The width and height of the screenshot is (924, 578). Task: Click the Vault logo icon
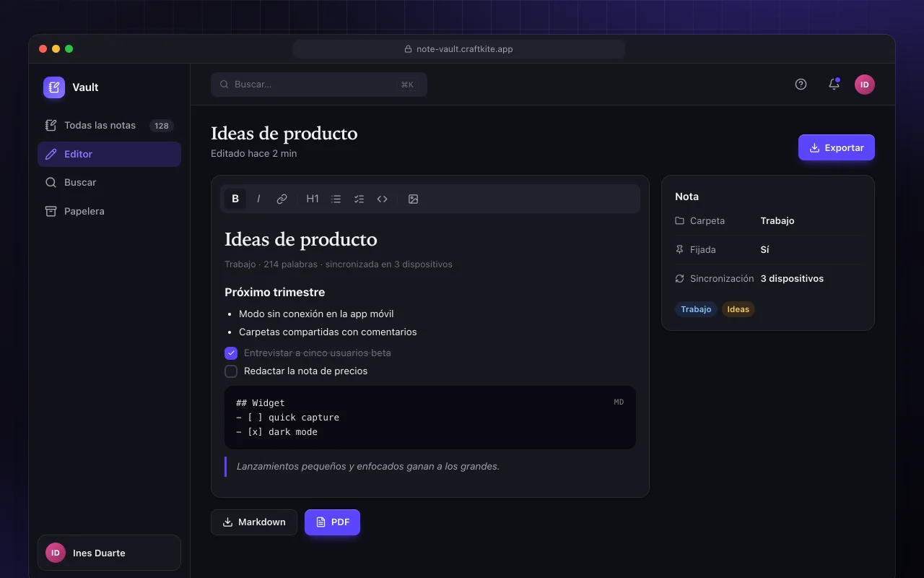click(x=54, y=87)
